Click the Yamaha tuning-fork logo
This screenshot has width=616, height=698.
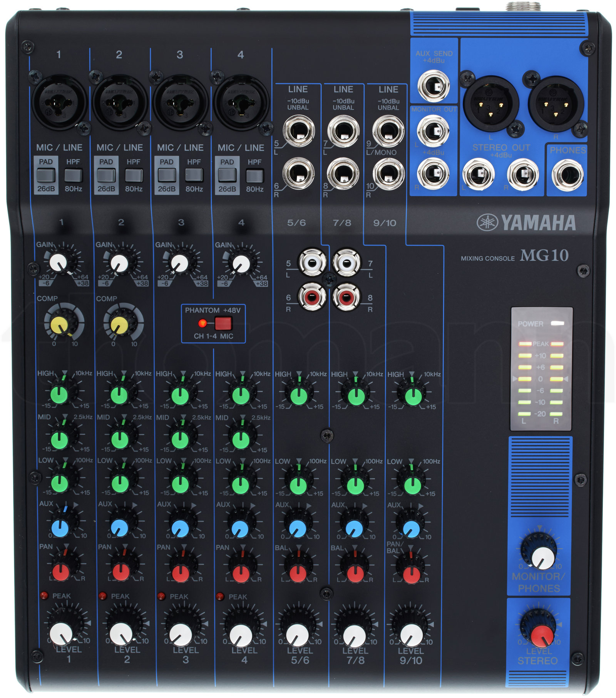[x=487, y=222]
